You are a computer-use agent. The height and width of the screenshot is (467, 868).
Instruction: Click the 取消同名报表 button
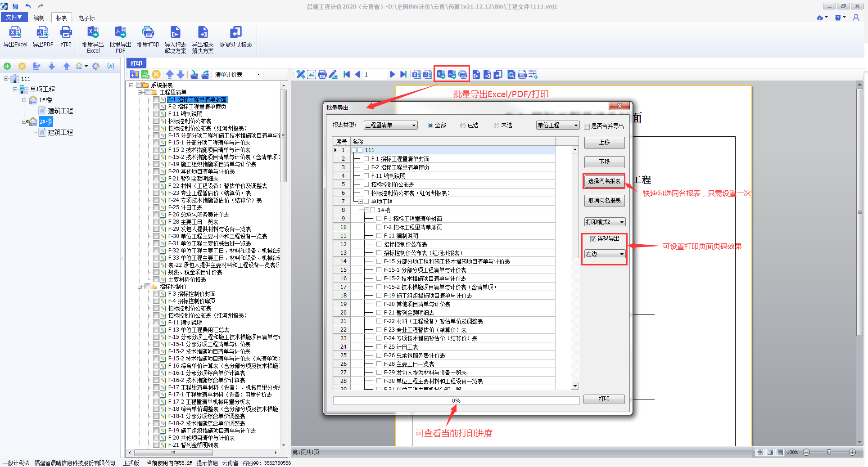pos(604,201)
